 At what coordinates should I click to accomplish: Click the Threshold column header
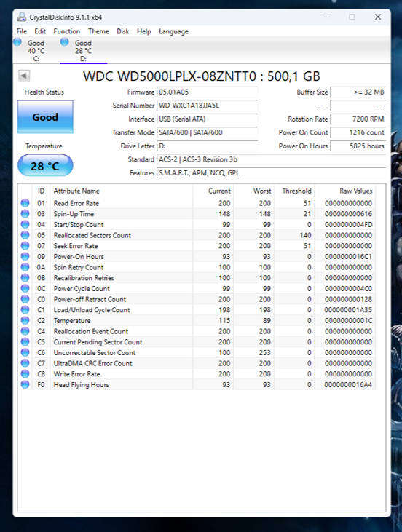296,191
